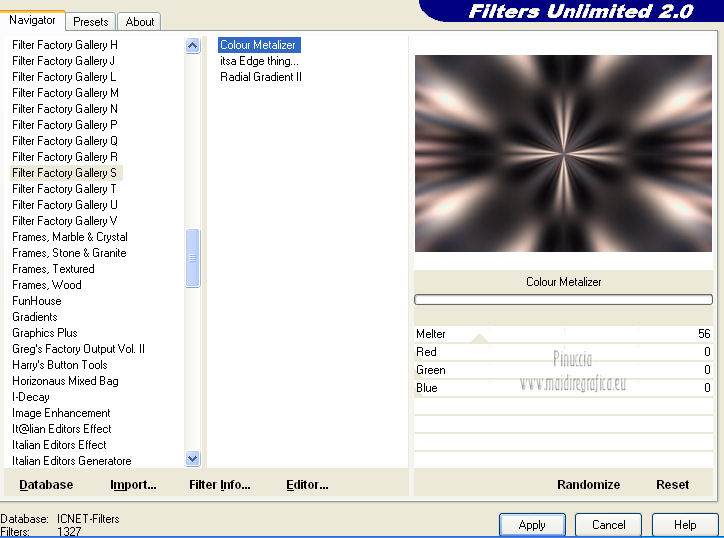Screen dimensions: 724x538
Task: Click the Cancel button
Action: (x=608, y=525)
